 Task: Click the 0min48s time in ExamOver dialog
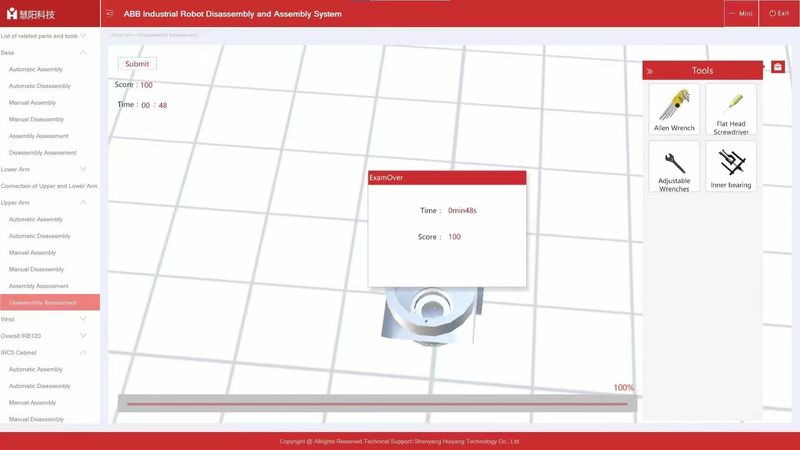(x=462, y=210)
